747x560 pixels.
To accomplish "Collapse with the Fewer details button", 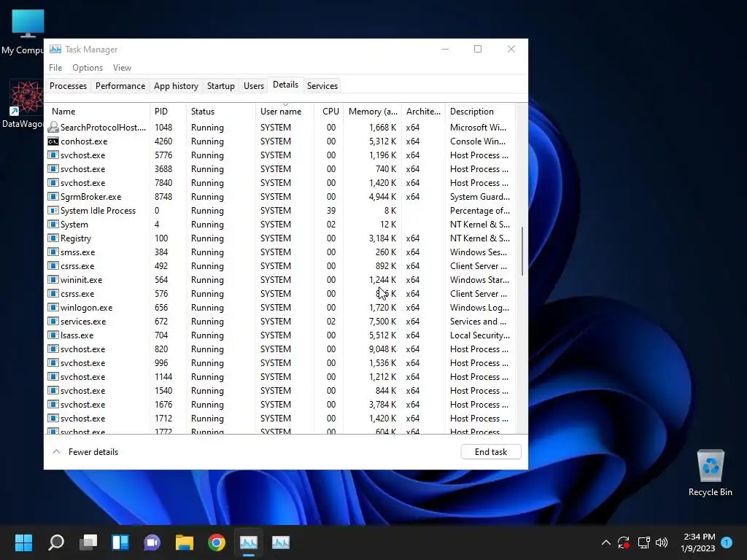I will [x=86, y=452].
